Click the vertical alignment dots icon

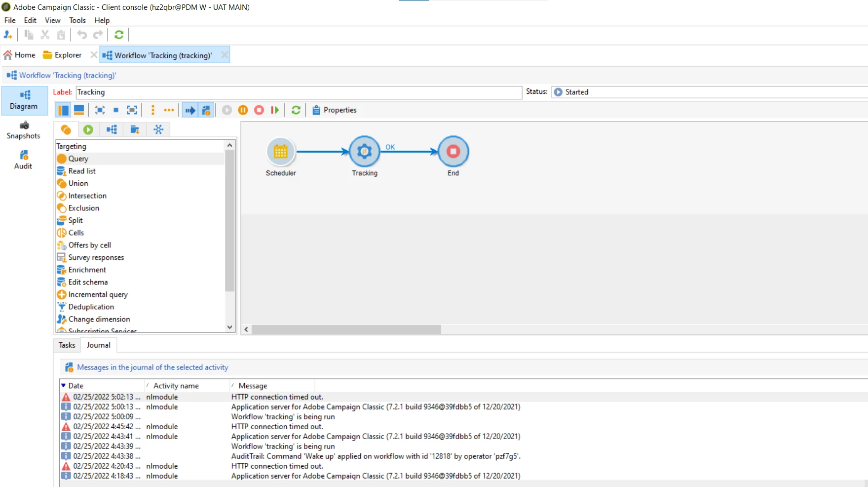(x=153, y=110)
